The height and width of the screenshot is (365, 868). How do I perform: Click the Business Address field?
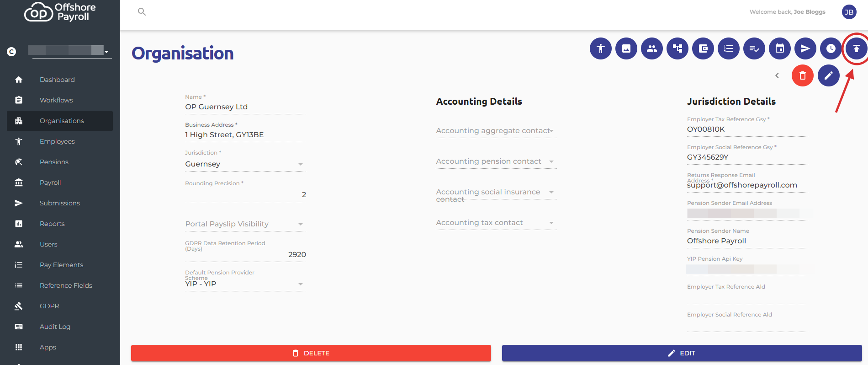coord(245,134)
